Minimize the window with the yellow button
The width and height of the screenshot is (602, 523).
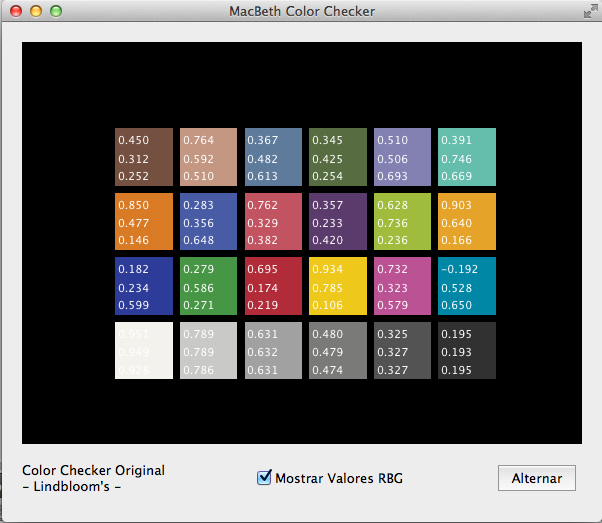[x=36, y=11]
